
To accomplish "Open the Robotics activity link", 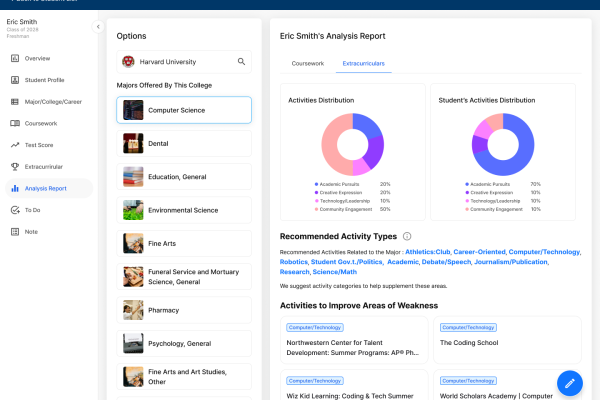I will tap(293, 262).
